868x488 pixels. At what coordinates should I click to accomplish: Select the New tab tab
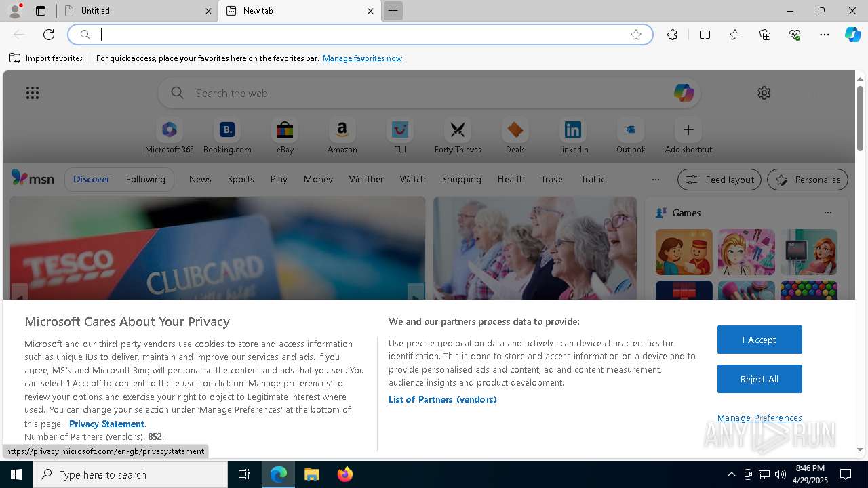coord(299,11)
